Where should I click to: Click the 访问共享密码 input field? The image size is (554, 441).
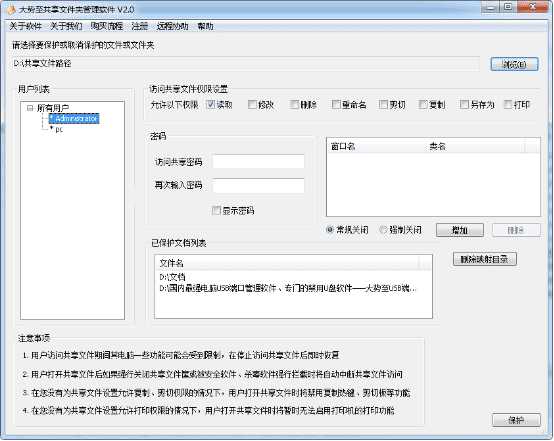(x=258, y=162)
